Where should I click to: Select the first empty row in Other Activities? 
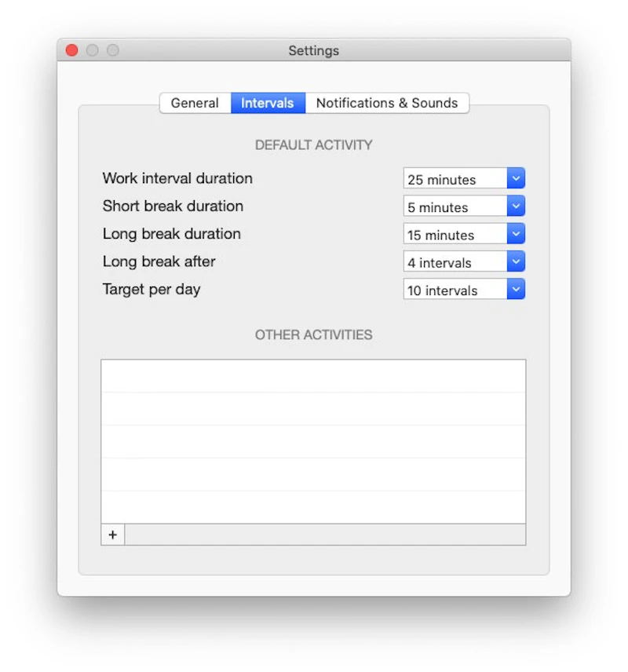click(x=313, y=377)
